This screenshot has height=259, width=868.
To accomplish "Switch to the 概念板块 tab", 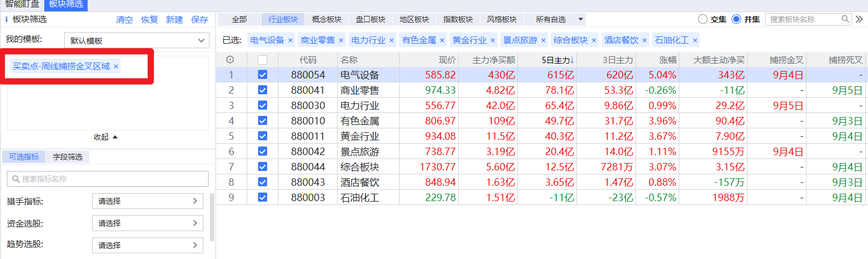I will pos(327,19).
